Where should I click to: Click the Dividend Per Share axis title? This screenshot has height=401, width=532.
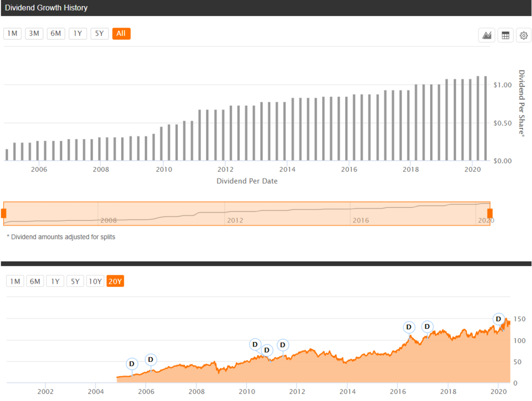pyautogui.click(x=522, y=104)
